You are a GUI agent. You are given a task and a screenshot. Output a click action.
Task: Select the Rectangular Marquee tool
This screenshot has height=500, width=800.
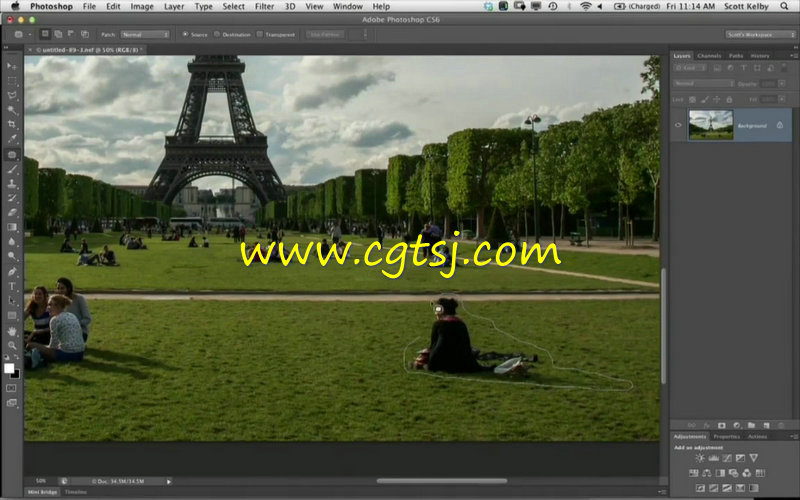12,81
